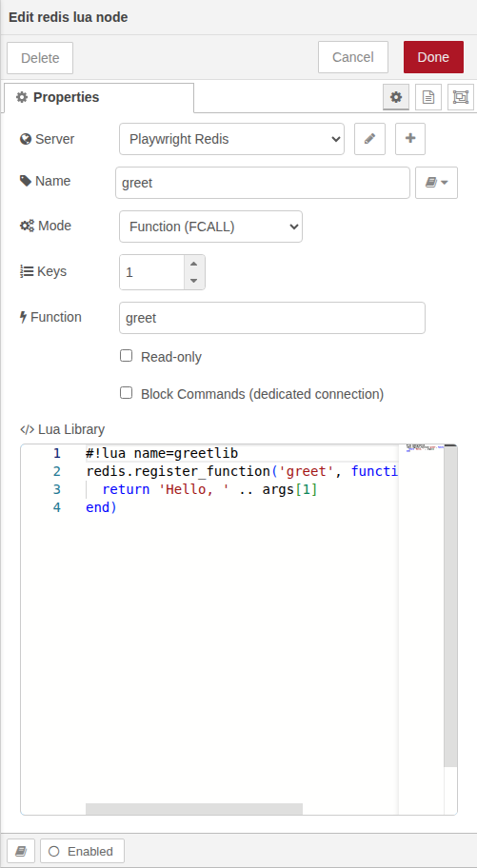Open node description document icon
The width and height of the screenshot is (477, 868).
428,97
